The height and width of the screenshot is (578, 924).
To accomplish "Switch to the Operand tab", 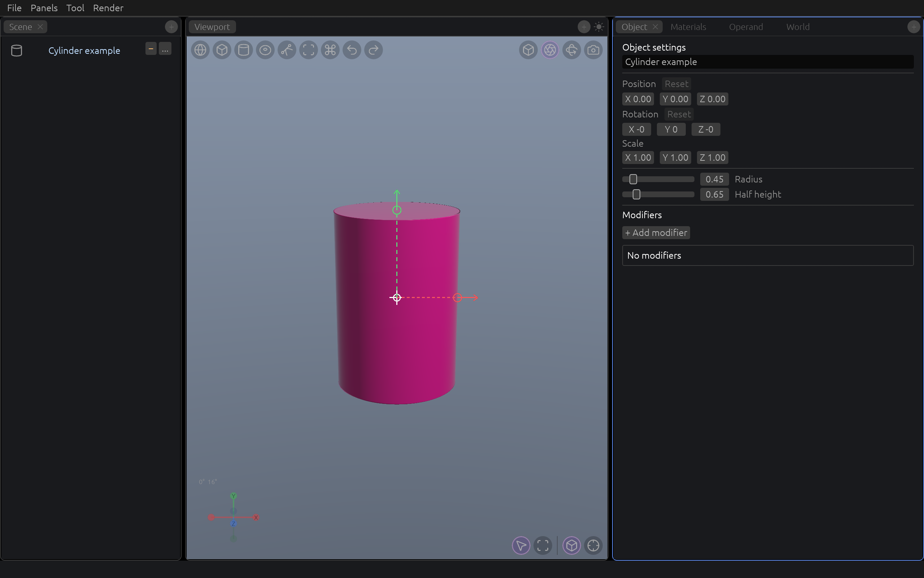I will 746,27.
